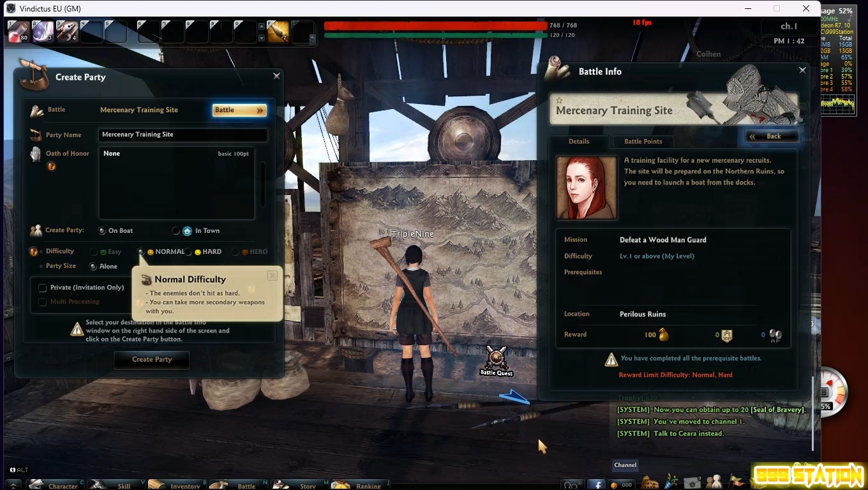Open the Skill menu
The width and height of the screenshot is (868, 490).
pos(117,485)
